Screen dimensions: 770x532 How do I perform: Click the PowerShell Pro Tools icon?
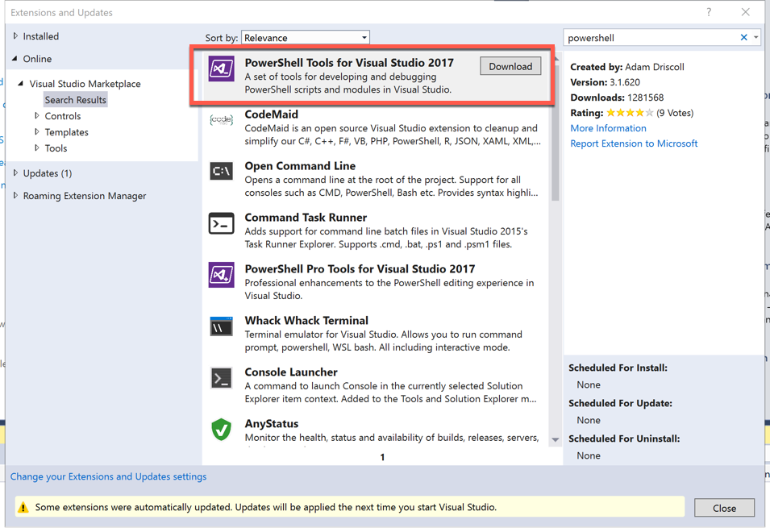click(x=221, y=274)
